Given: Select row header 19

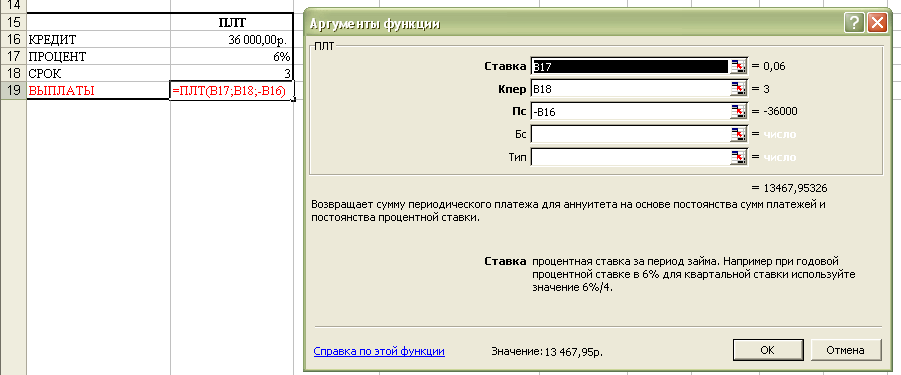Looking at the screenshot, I should point(13,91).
